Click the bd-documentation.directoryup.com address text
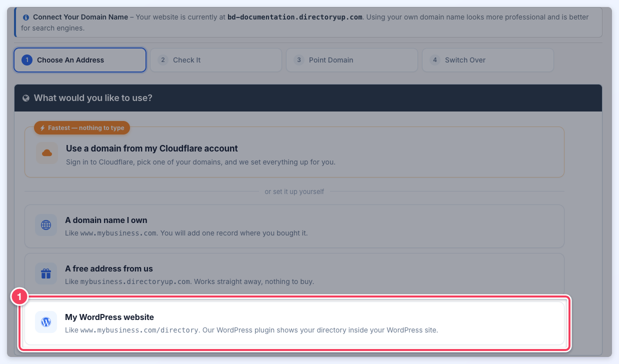Viewport: 619px width, 364px height. 295,17
